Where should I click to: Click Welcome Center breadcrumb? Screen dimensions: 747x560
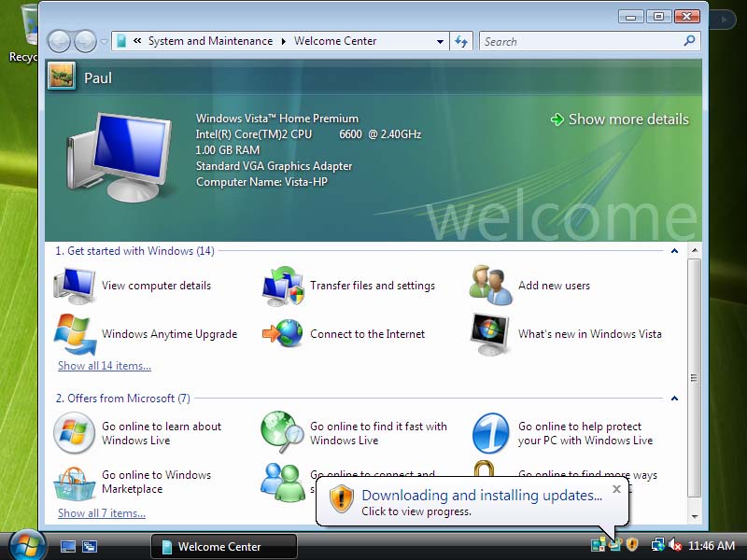(x=335, y=41)
